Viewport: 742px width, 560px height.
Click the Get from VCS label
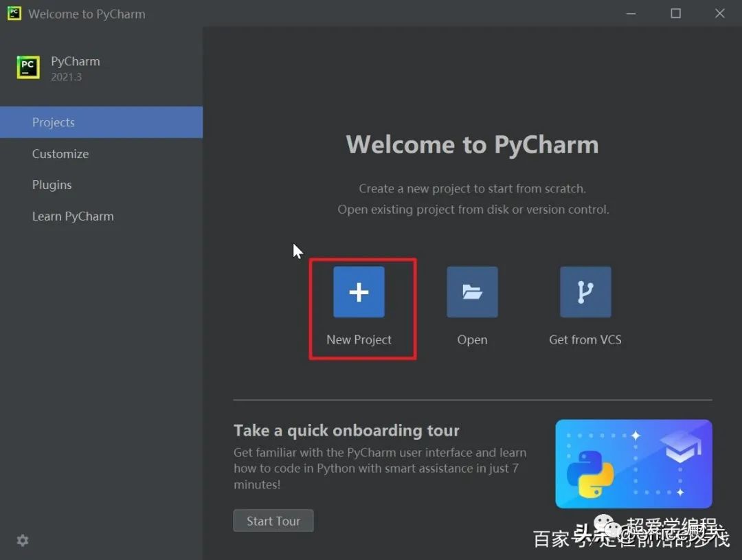point(585,340)
